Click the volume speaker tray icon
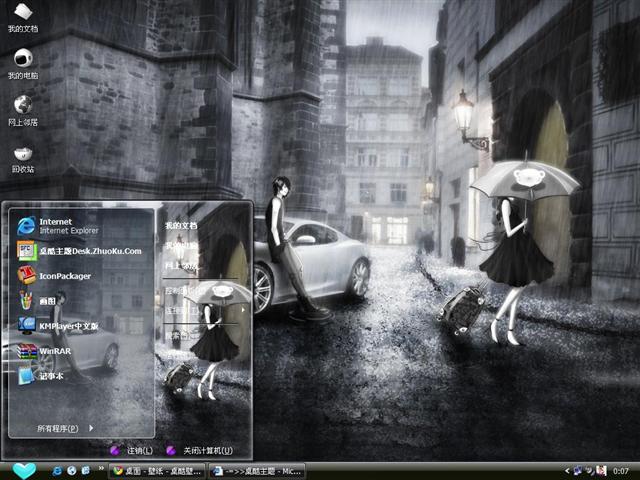This screenshot has height=480, width=640. coord(590,471)
